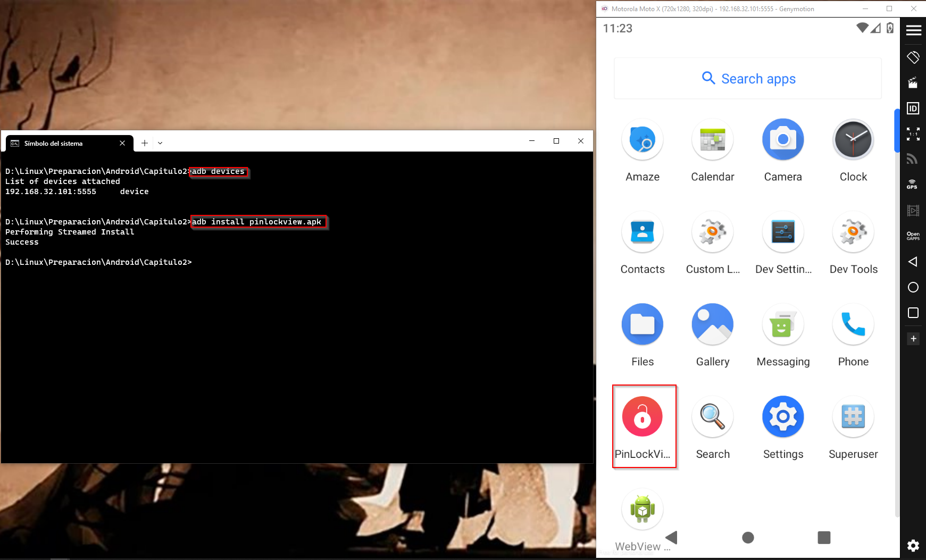
Task: Open the Android Settings app
Action: pyautogui.click(x=783, y=417)
